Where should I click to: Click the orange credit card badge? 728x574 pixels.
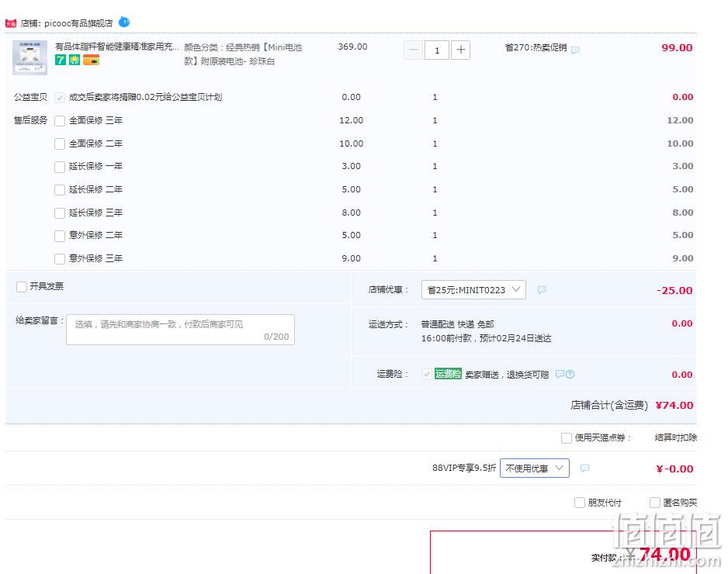[91, 60]
